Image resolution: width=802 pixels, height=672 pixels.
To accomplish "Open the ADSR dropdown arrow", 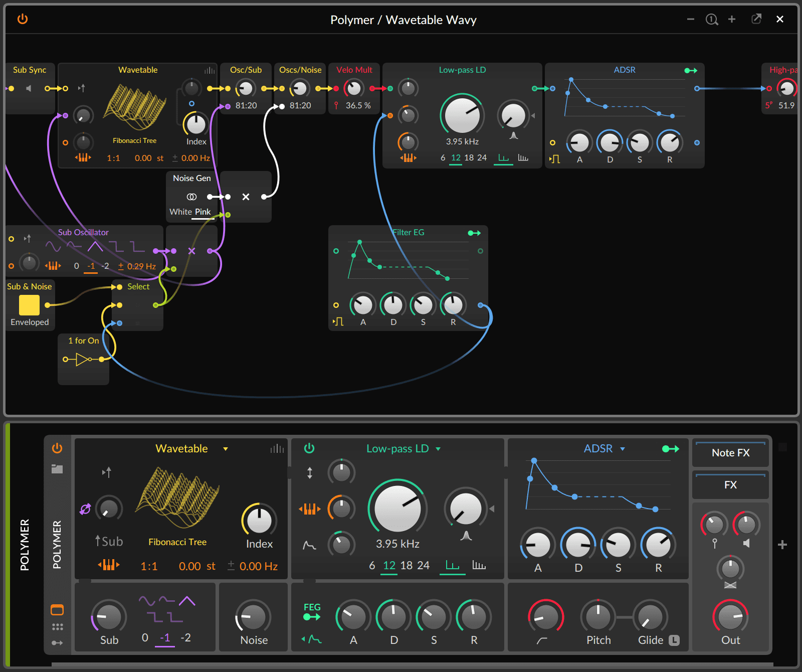I will (623, 449).
